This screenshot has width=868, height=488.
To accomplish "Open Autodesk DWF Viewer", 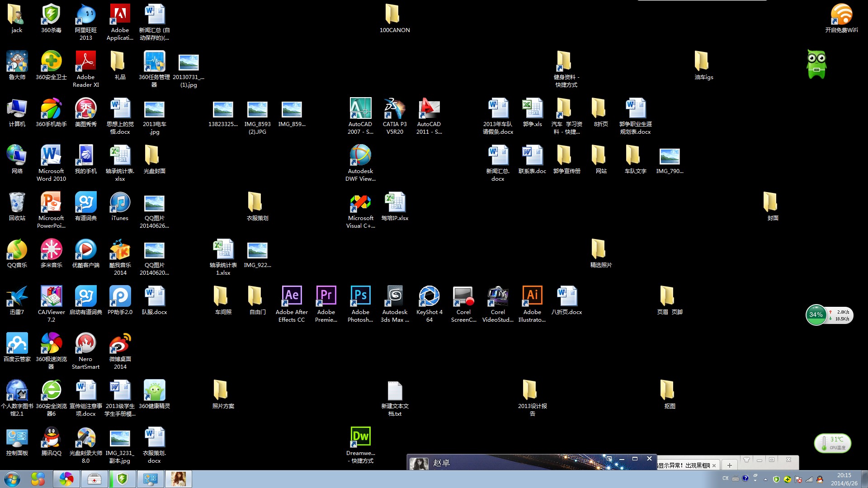I will coord(360,163).
